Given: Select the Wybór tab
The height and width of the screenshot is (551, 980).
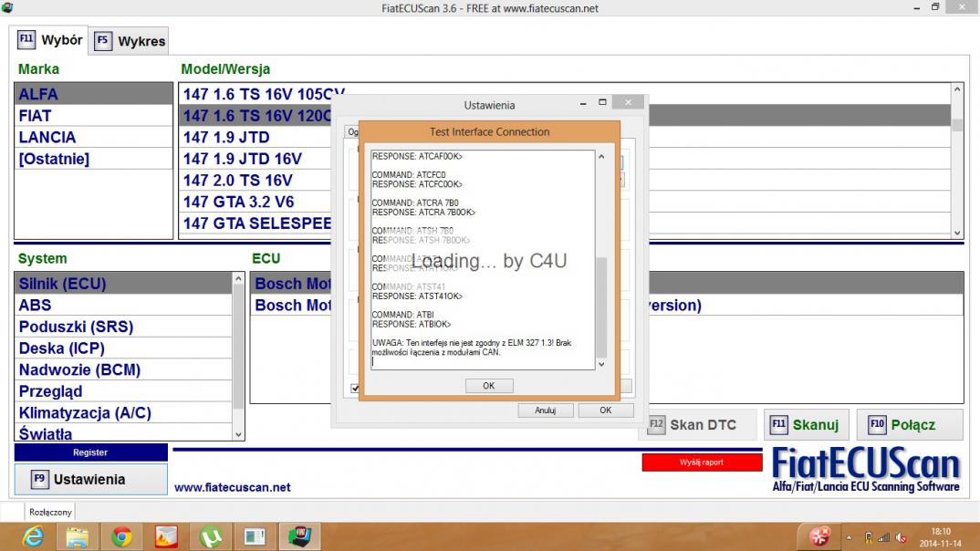Looking at the screenshot, I should (x=51, y=40).
